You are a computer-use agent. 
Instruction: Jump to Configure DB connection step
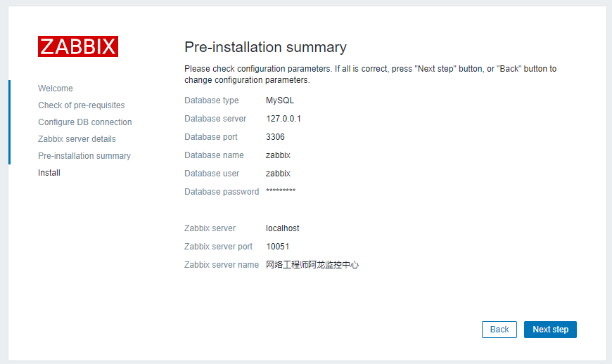85,122
